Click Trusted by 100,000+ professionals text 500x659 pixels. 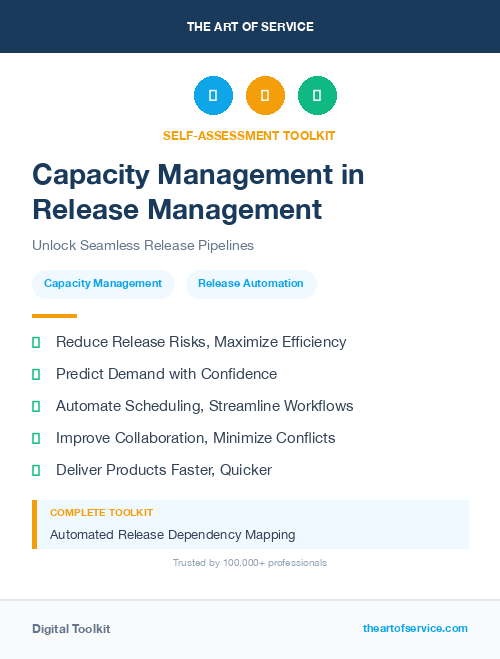click(250, 563)
